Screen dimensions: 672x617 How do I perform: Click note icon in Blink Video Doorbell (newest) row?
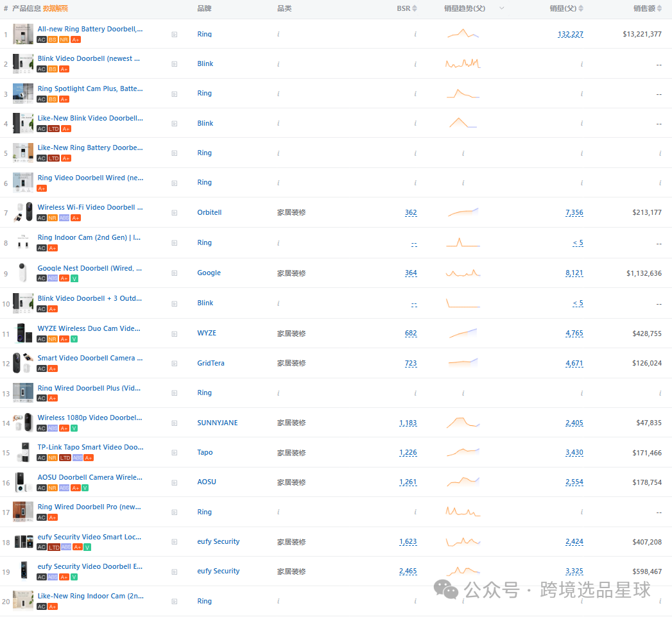(175, 64)
